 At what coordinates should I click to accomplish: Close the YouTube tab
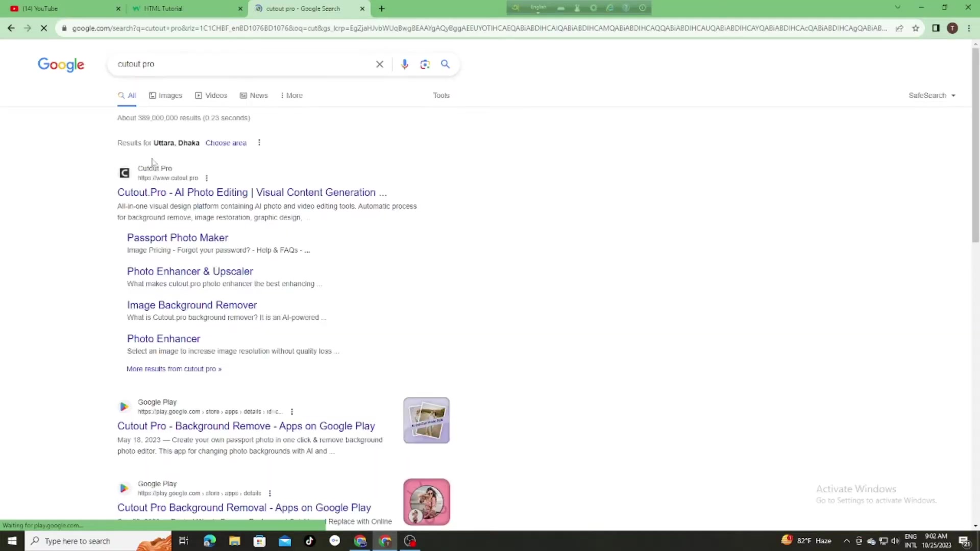click(118, 9)
